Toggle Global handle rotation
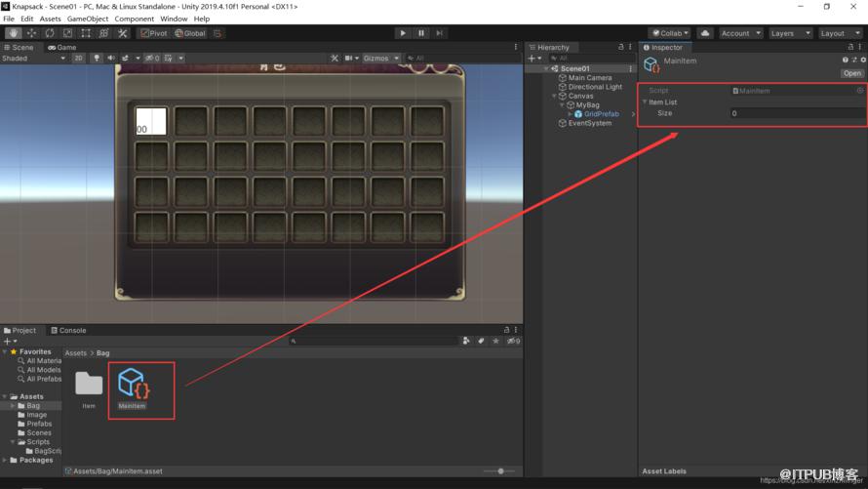 point(190,33)
